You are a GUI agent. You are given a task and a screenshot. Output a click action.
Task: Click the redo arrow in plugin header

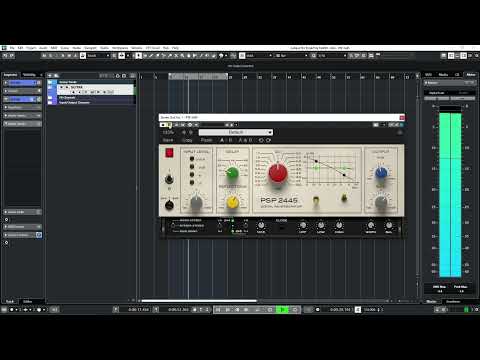(268, 140)
